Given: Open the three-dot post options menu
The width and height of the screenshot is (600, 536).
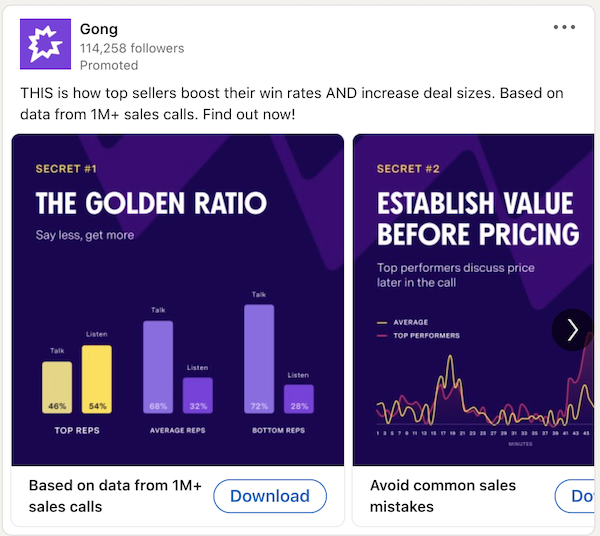Looking at the screenshot, I should pos(564,27).
